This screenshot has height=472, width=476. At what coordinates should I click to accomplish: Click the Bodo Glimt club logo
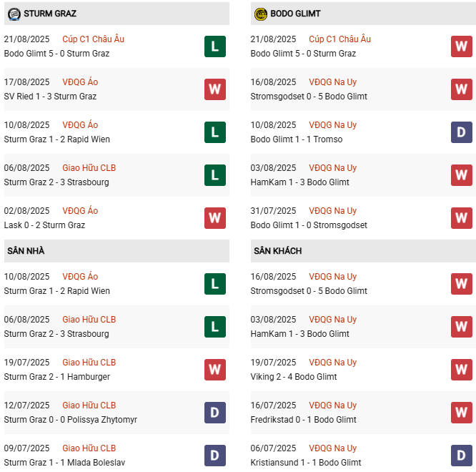point(260,14)
